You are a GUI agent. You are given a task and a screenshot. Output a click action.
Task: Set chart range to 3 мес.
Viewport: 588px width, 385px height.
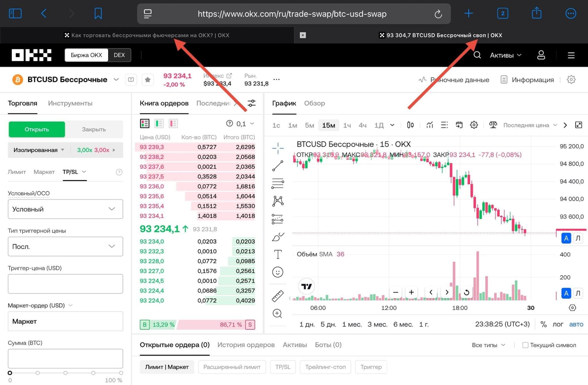click(x=377, y=324)
